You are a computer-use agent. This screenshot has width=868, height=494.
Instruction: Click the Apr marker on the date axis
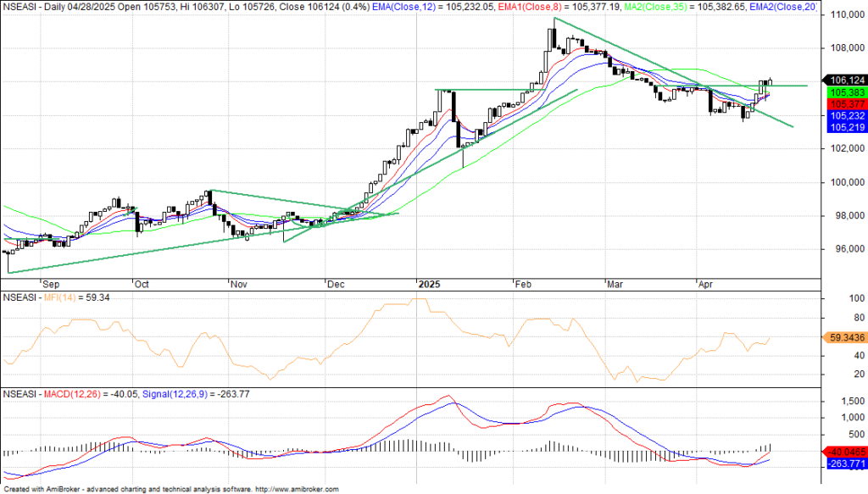[706, 285]
